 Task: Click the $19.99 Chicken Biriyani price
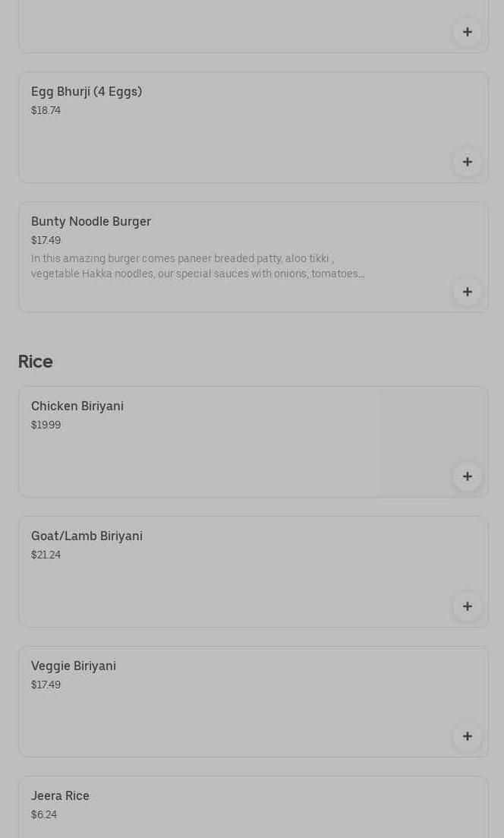[46, 425]
